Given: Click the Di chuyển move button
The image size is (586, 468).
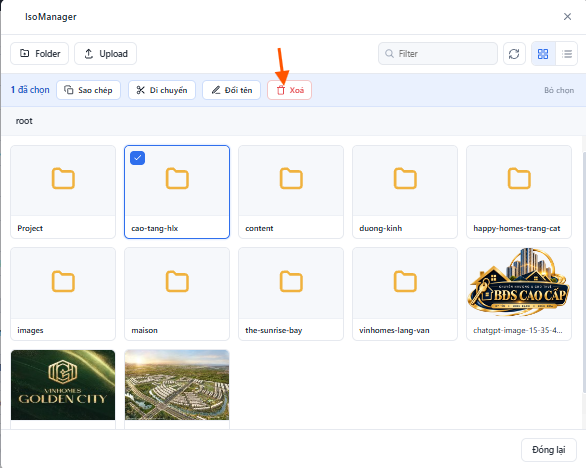Looking at the screenshot, I should [162, 90].
